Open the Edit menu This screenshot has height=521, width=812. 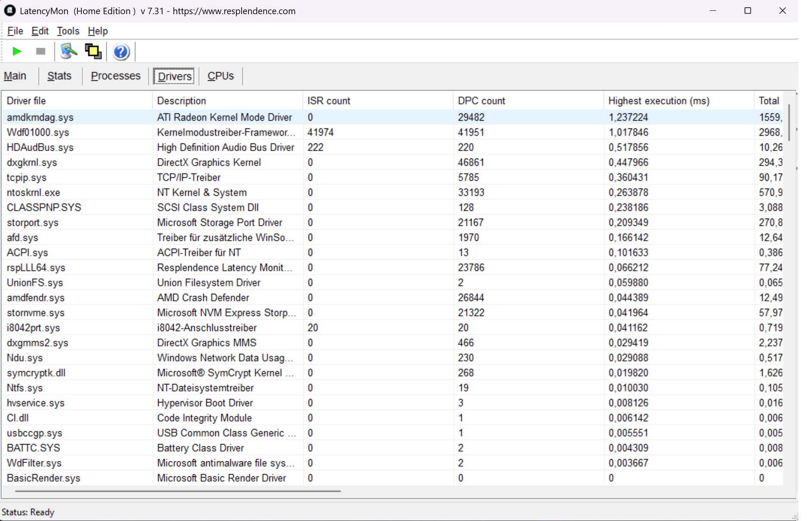40,31
